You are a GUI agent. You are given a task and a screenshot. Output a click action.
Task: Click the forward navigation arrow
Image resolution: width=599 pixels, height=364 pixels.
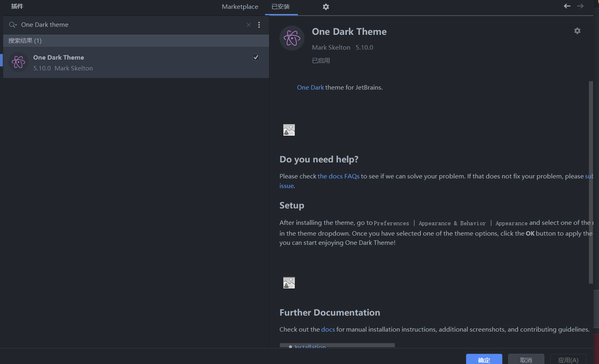point(580,6)
